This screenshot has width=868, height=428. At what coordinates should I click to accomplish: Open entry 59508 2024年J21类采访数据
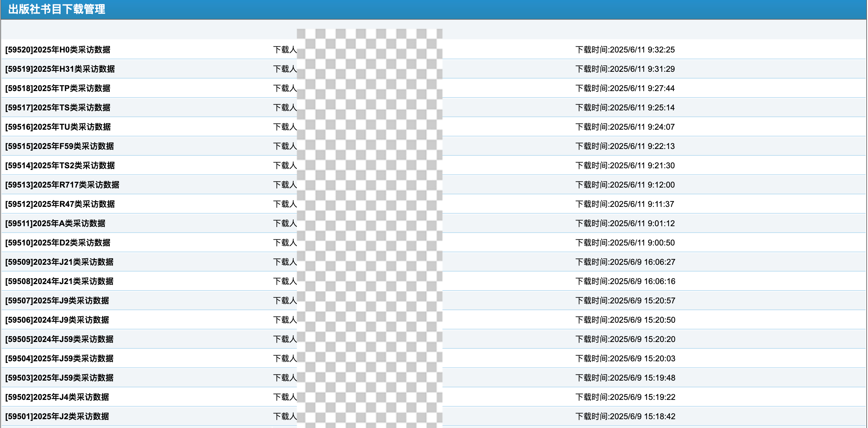pyautogui.click(x=59, y=281)
